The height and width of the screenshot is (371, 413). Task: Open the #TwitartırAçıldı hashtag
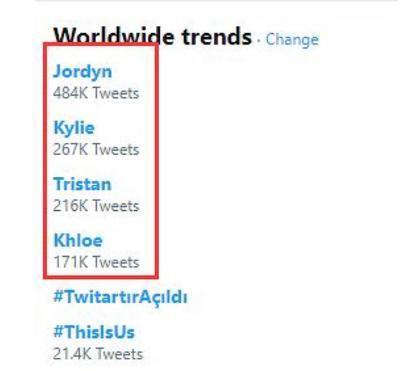coord(120,297)
